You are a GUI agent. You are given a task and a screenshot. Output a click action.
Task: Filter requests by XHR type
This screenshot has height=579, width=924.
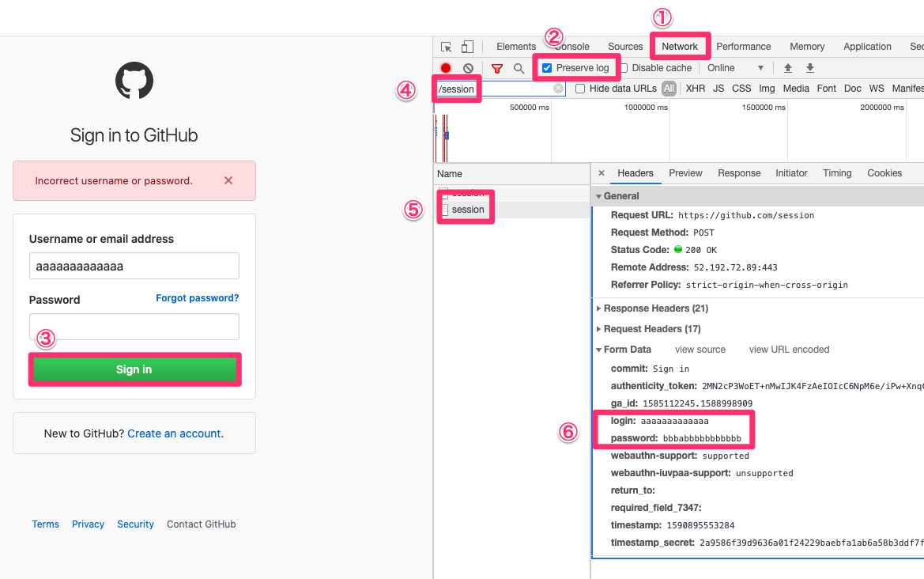[x=696, y=89]
